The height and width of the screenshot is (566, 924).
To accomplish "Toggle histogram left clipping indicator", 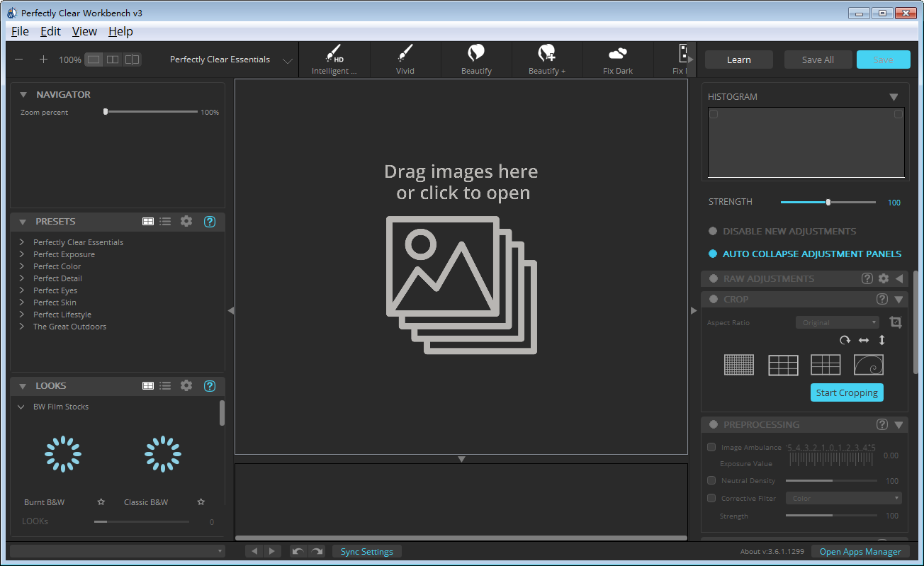I will click(714, 114).
